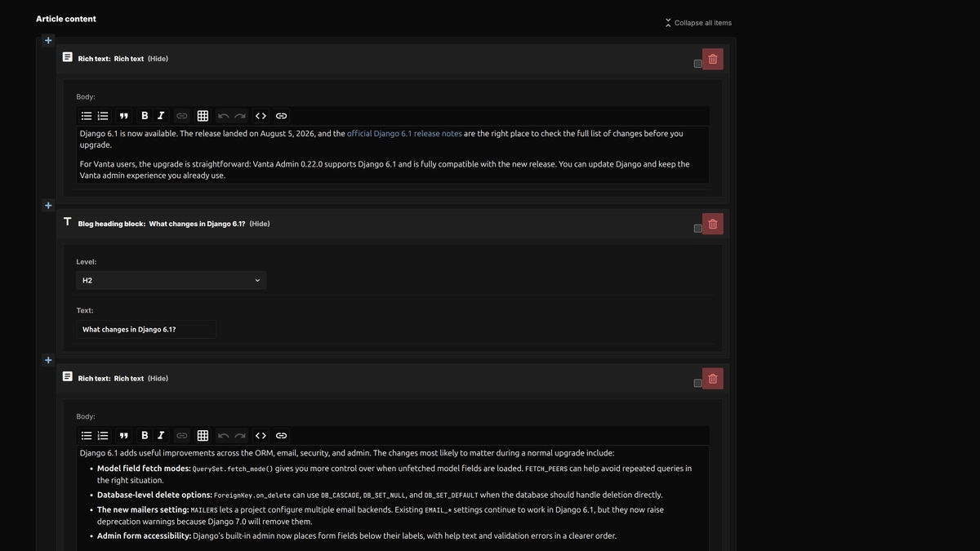Click the heading Text input field

pos(146,330)
